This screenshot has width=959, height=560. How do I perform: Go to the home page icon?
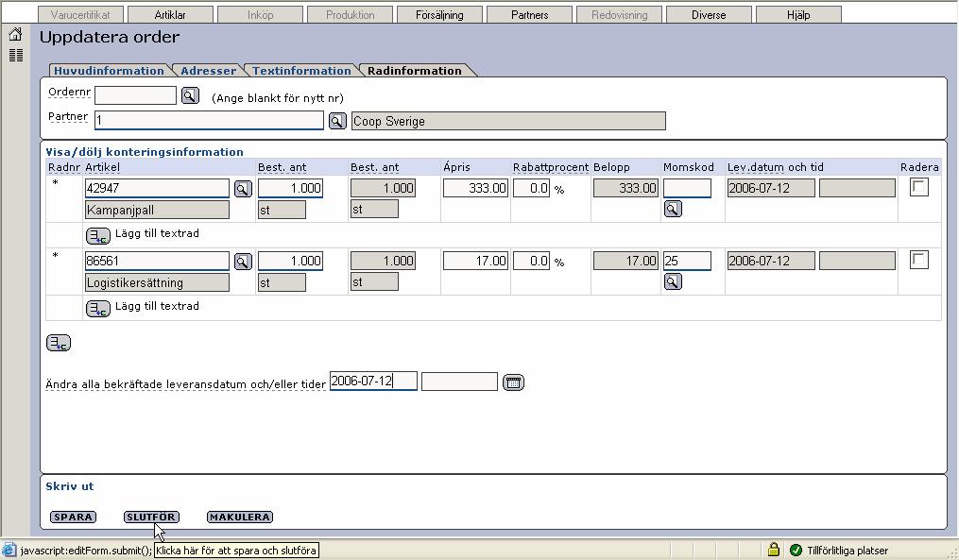pos(16,35)
